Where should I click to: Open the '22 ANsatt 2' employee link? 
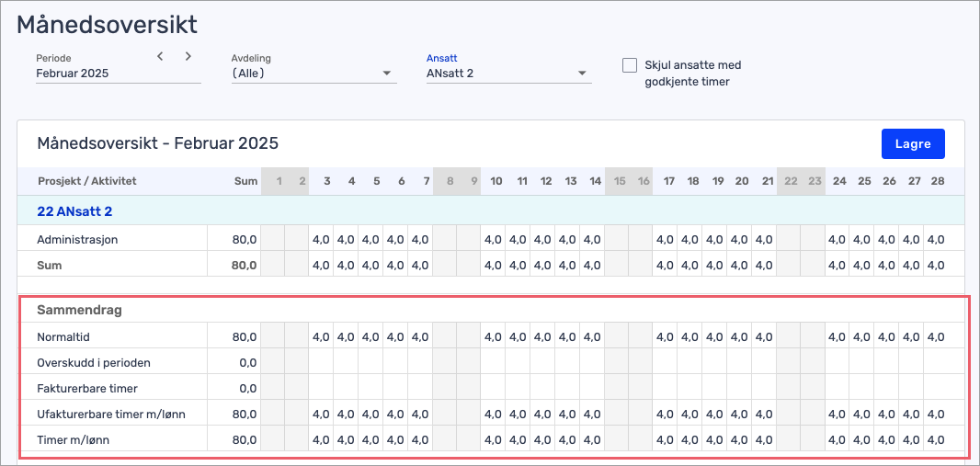pyautogui.click(x=74, y=211)
